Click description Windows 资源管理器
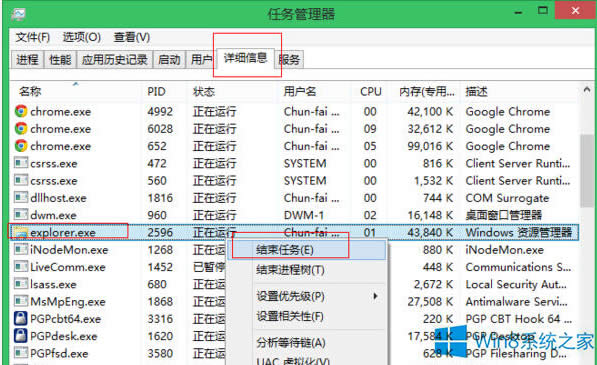 [519, 233]
